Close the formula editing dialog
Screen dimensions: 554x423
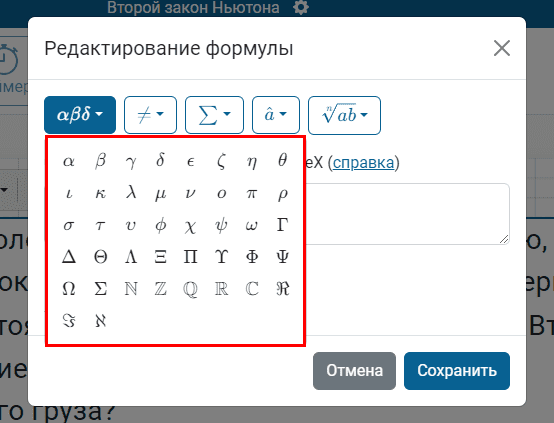pos(502,48)
